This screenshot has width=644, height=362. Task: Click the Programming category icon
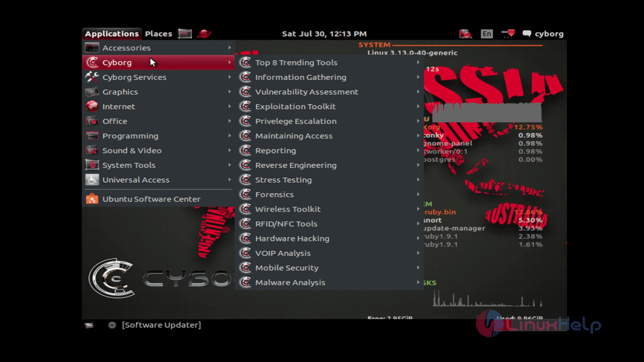click(x=92, y=136)
